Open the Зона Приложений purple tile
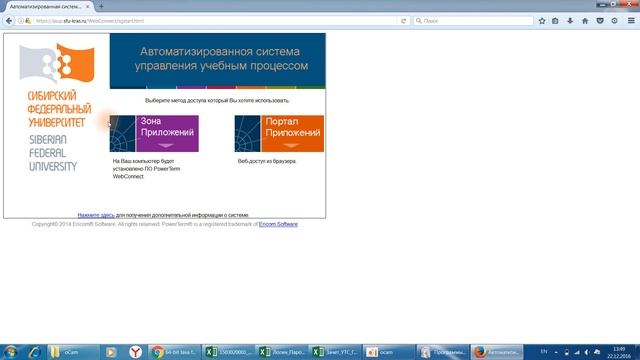640x360 pixels. pyautogui.click(x=154, y=133)
